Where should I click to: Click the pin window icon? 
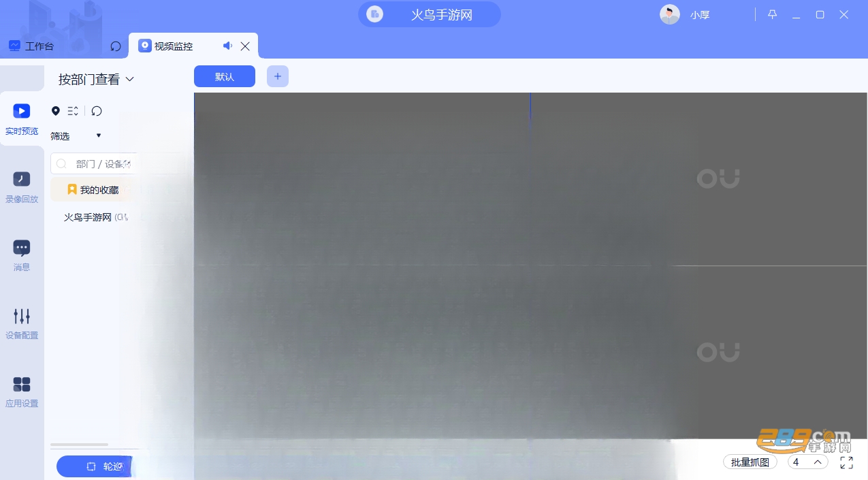click(x=772, y=14)
